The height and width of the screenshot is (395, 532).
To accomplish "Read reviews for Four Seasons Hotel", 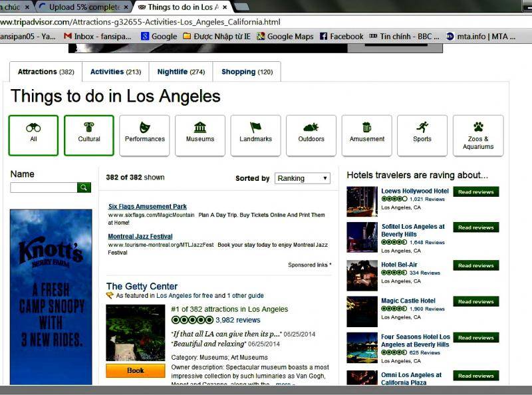I will [475, 338].
